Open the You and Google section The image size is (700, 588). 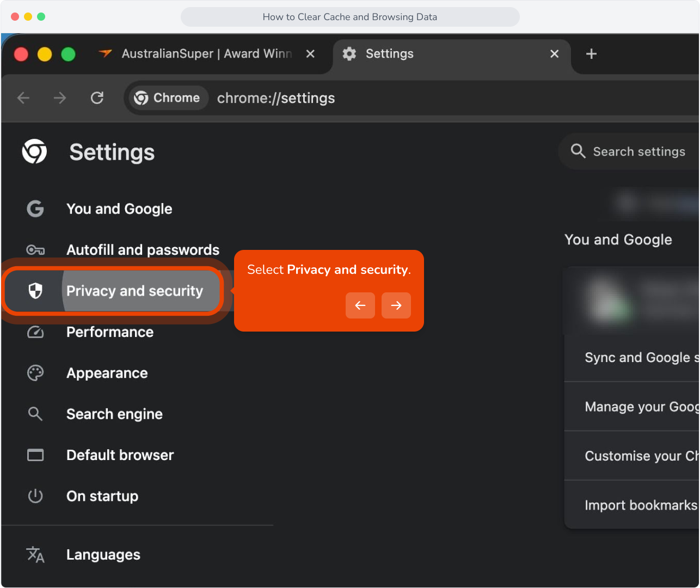119,209
